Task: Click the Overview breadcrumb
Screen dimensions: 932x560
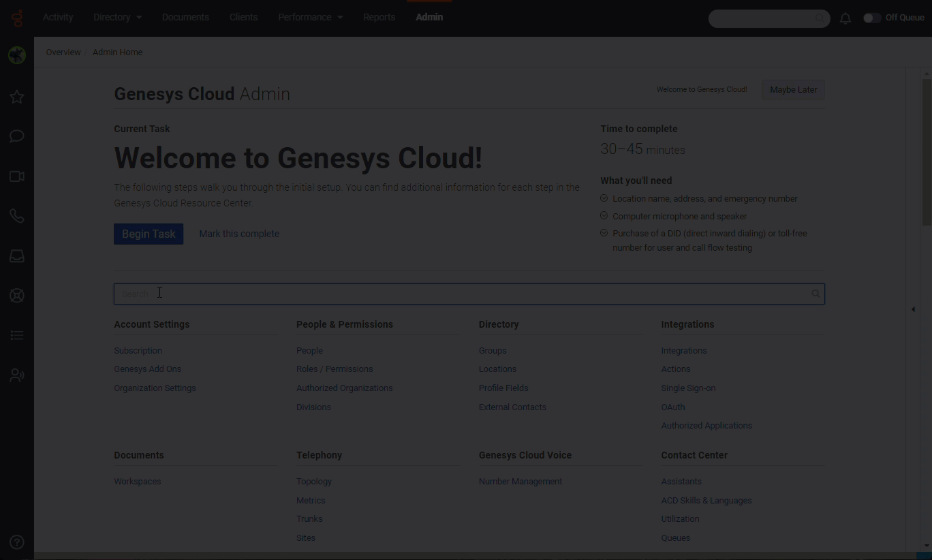Action: click(63, 52)
